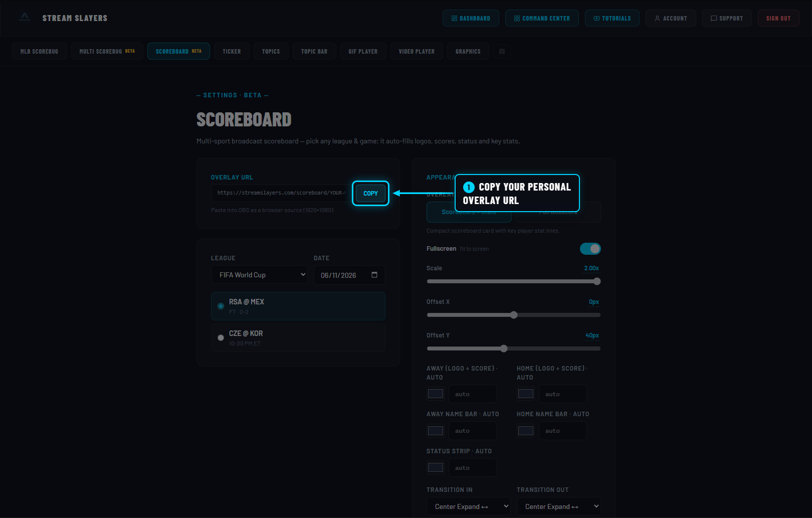
Task: Open the Away Name Bar color swatch
Action: [x=436, y=431]
